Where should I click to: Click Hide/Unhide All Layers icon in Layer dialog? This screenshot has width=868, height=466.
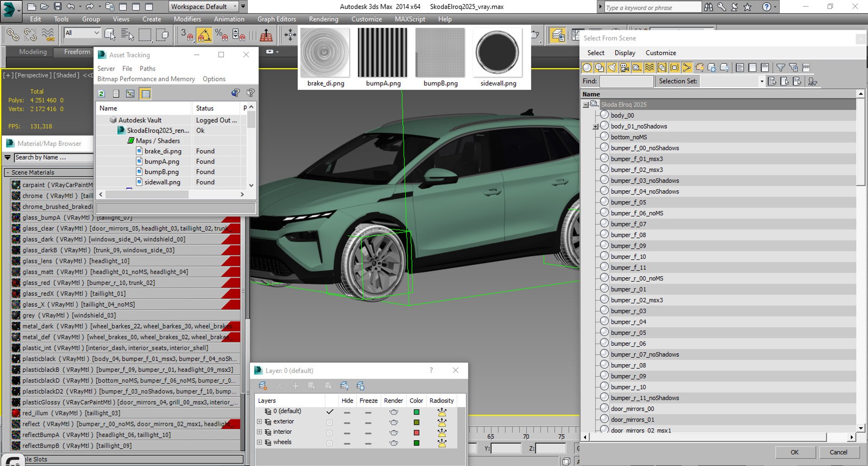click(344, 386)
